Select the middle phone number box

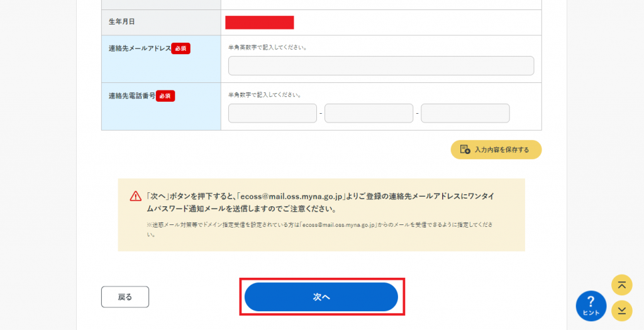[x=369, y=113]
